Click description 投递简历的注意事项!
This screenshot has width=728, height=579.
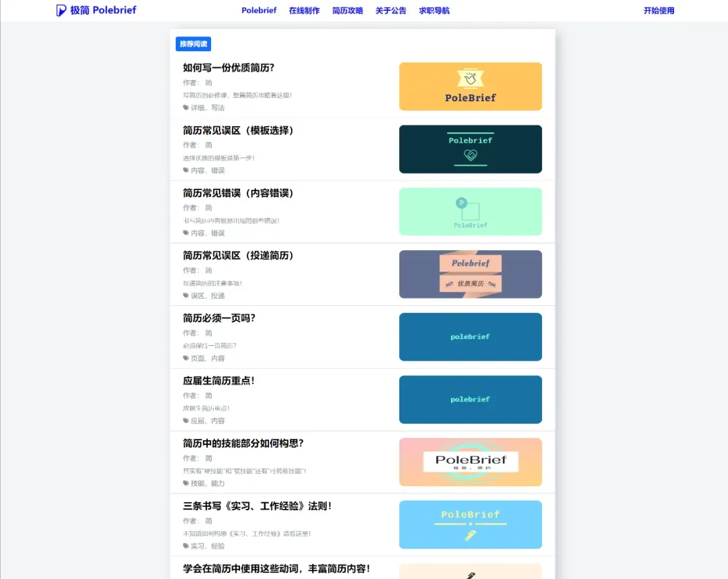[212, 283]
